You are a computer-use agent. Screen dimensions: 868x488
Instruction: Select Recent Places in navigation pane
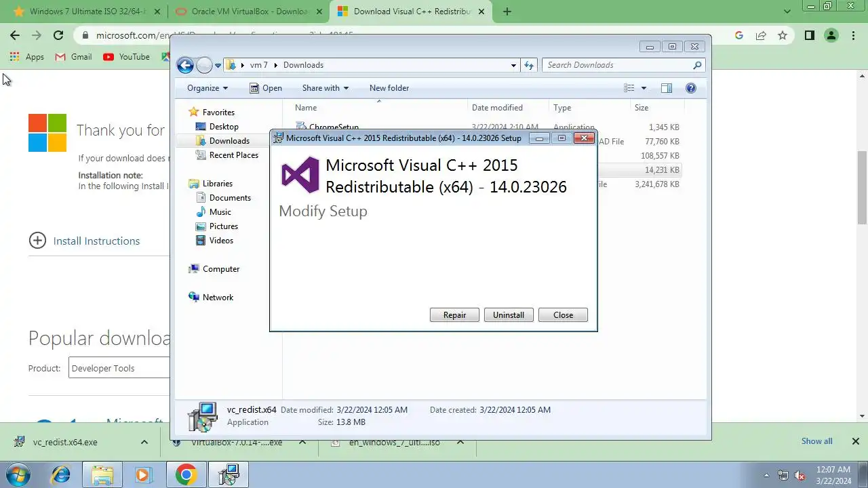click(233, 155)
